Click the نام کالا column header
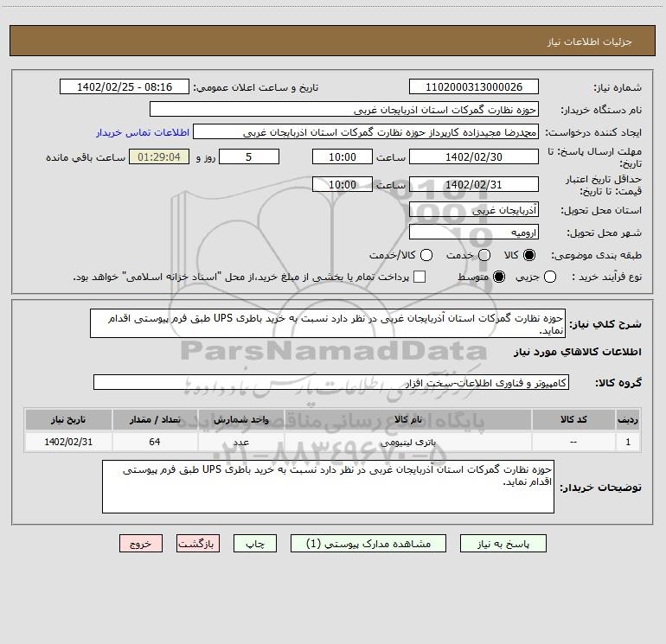The image size is (666, 644). (x=407, y=419)
